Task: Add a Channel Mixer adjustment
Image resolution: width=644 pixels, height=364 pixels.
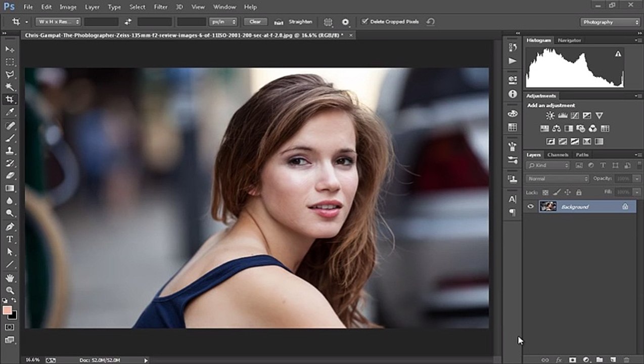Action: point(593,128)
